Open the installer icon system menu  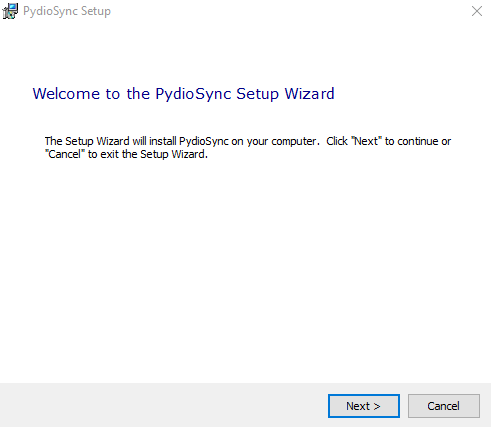10,11
